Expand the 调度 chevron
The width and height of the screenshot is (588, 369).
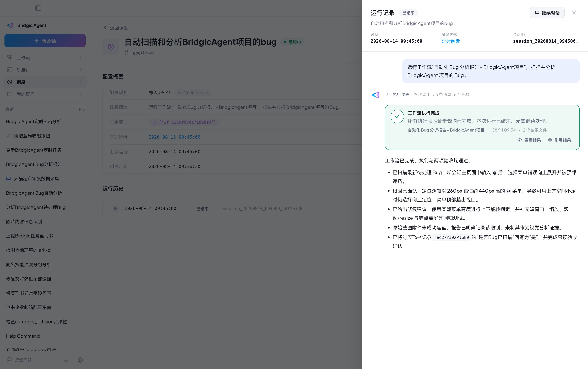(x=80, y=82)
